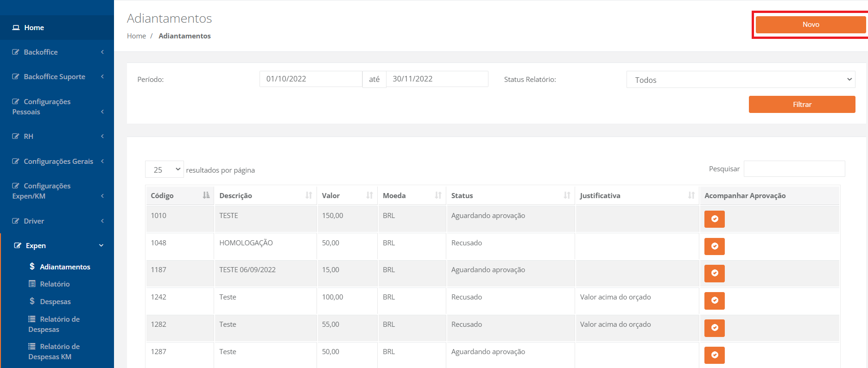Expand the RH menu chevron
868x368 pixels.
tap(102, 137)
